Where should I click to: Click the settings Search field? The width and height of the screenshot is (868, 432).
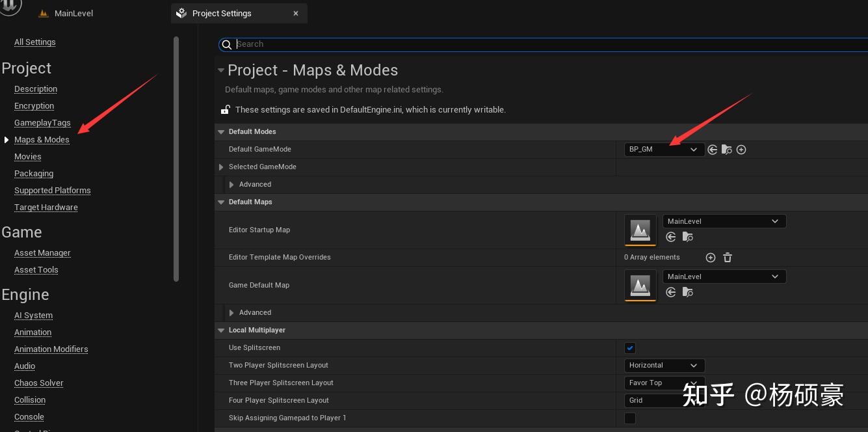(546, 44)
